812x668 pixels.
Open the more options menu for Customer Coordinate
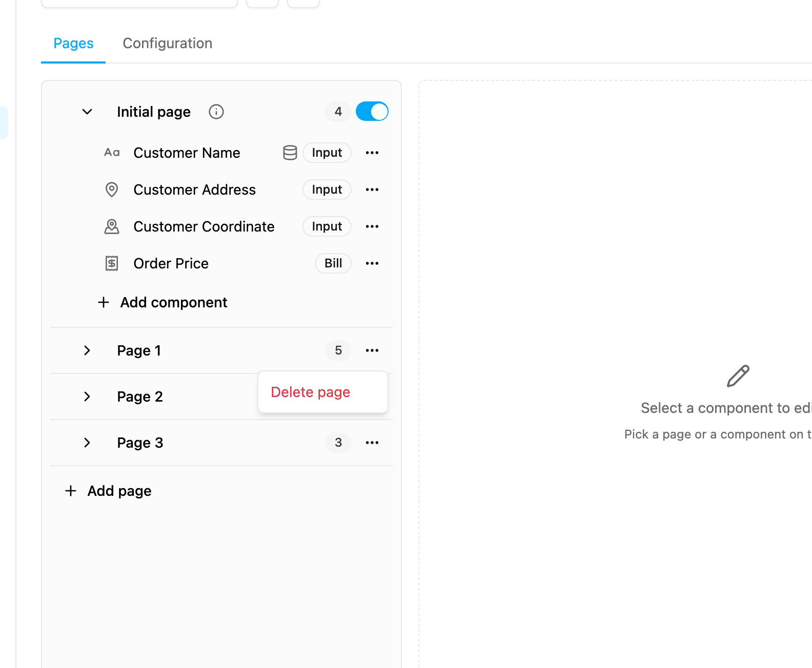click(x=372, y=226)
